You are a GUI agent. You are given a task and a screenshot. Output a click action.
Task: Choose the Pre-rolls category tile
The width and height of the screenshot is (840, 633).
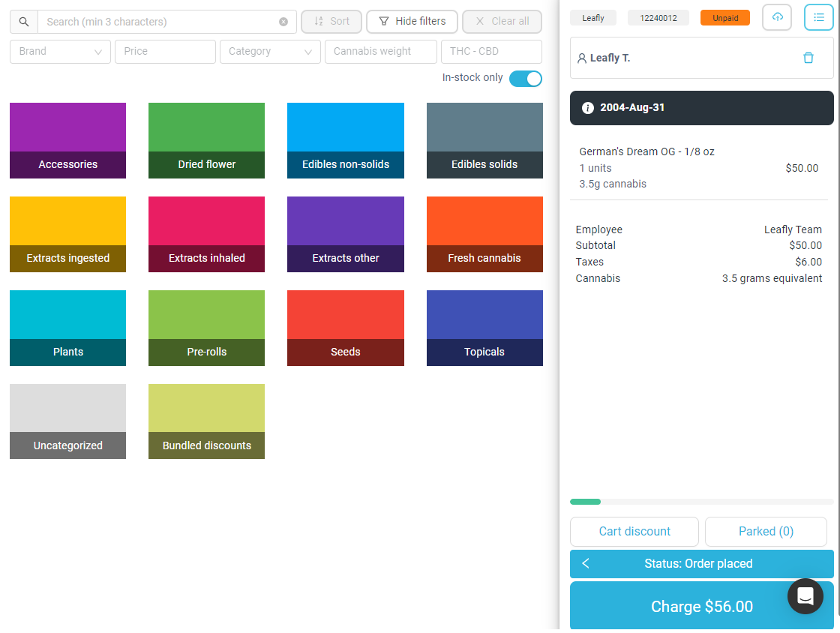pos(207,328)
